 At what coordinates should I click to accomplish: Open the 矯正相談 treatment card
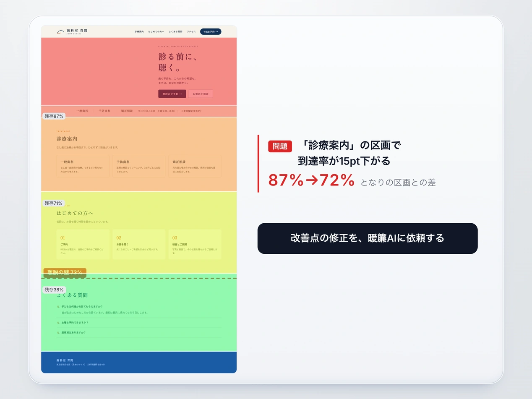pyautogui.click(x=195, y=166)
